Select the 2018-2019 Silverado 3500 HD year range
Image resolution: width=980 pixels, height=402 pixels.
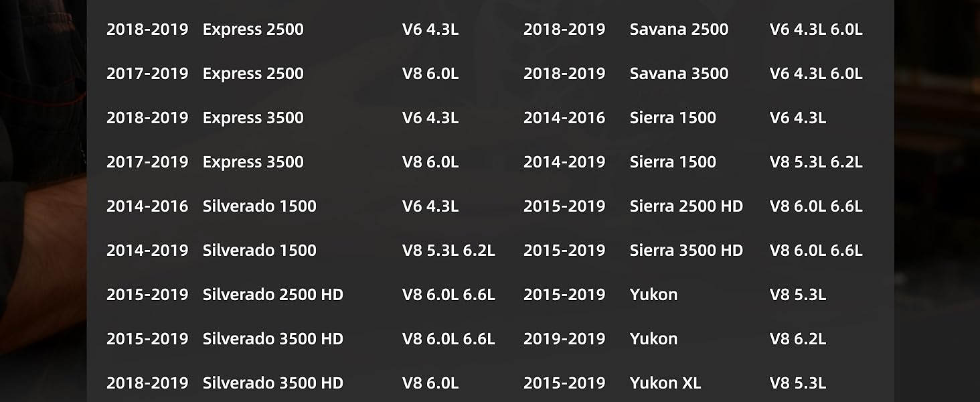tap(147, 383)
